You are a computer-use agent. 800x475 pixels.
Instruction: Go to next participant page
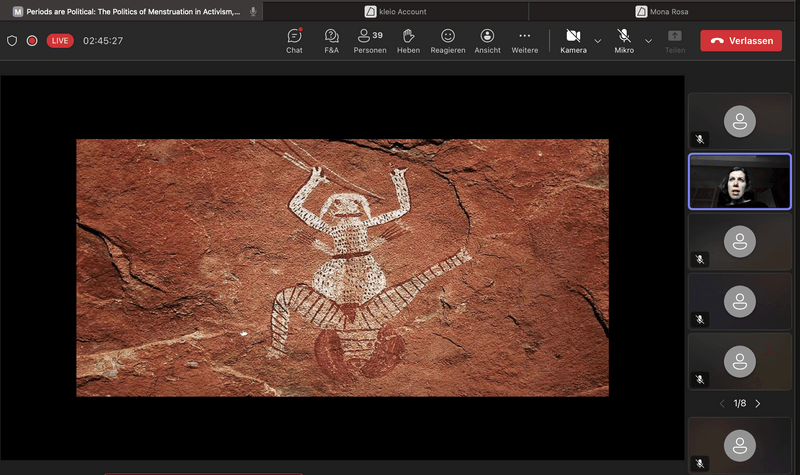coord(757,403)
